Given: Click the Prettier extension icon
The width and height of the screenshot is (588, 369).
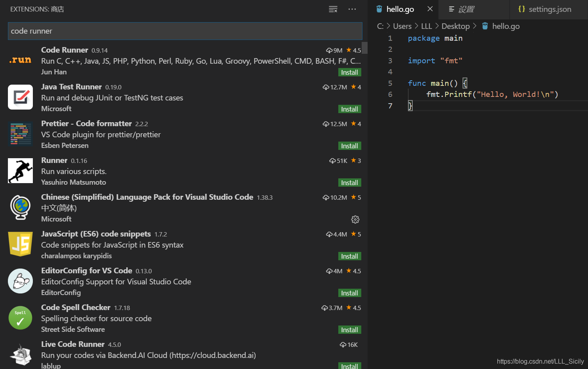Looking at the screenshot, I should [x=20, y=134].
